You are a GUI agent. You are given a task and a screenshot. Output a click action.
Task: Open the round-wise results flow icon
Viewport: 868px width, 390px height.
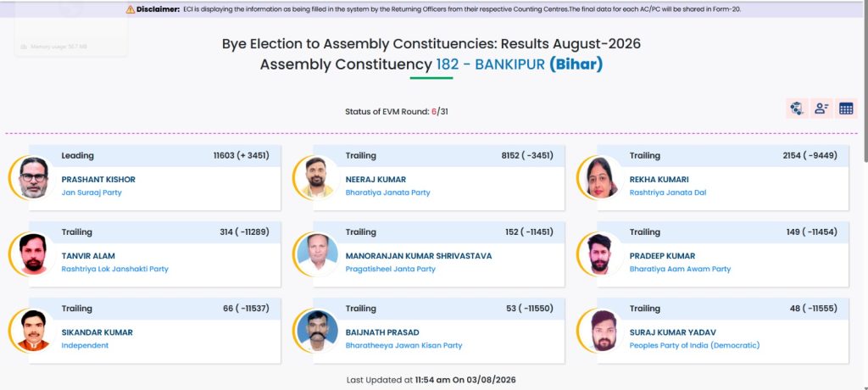point(797,109)
